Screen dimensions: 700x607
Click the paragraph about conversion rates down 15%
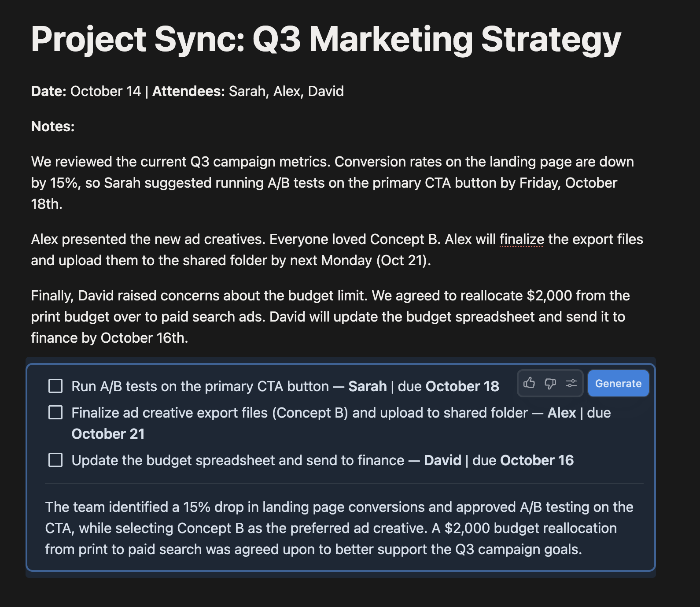point(332,183)
